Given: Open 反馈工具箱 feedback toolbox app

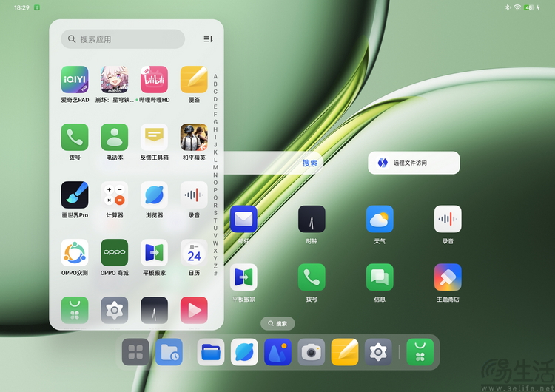Looking at the screenshot, I should pyautogui.click(x=154, y=137).
